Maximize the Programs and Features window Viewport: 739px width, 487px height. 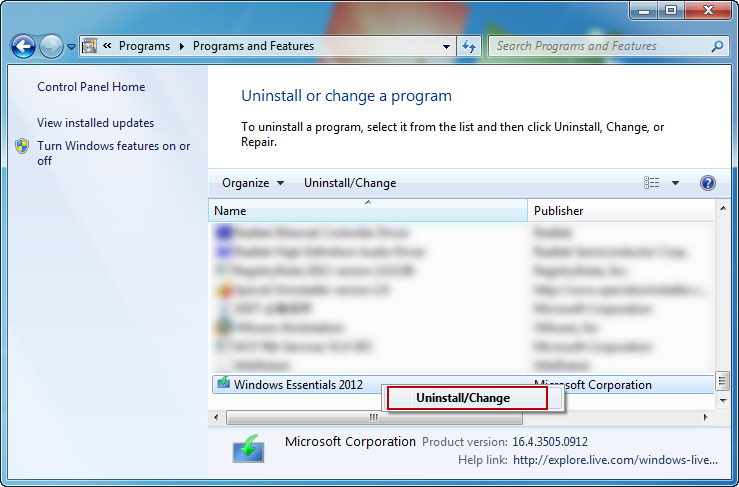click(671, 10)
